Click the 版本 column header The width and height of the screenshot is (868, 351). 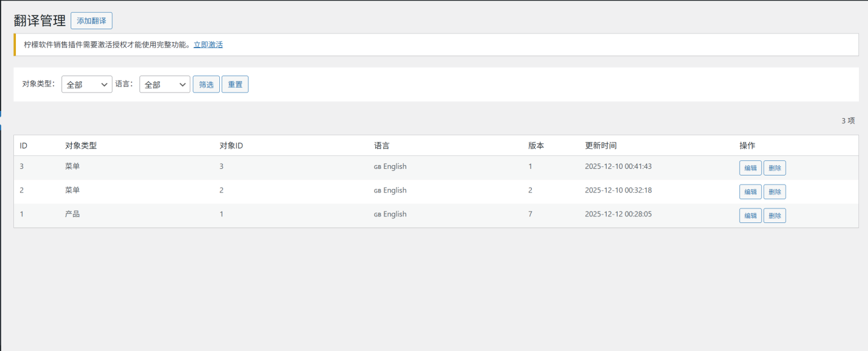pos(536,146)
